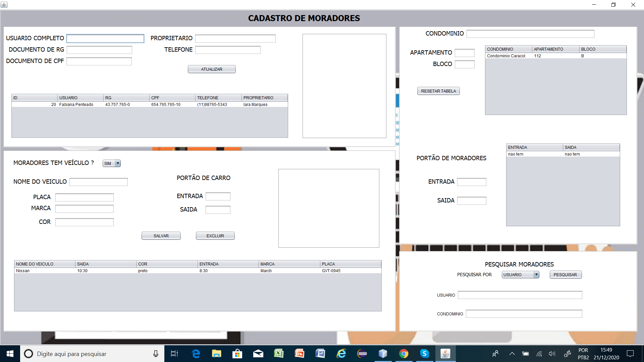Viewport: 644px width, 362px height.
Task: Open network Wi-Fi tray icon
Action: pyautogui.click(x=539, y=354)
